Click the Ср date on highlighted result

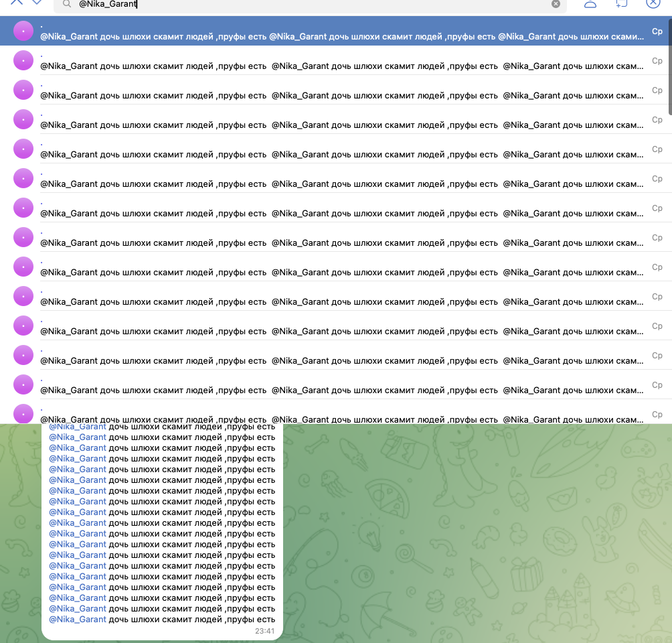tap(657, 31)
